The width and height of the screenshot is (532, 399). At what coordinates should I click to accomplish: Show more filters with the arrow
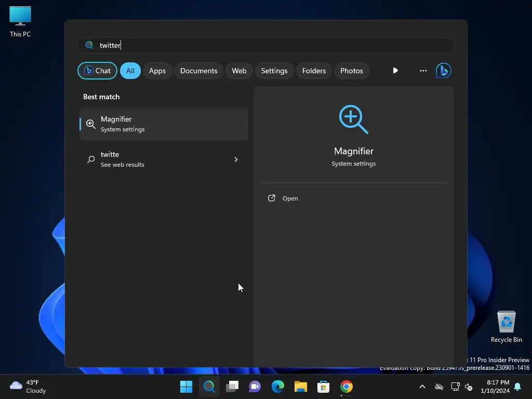[395, 71]
